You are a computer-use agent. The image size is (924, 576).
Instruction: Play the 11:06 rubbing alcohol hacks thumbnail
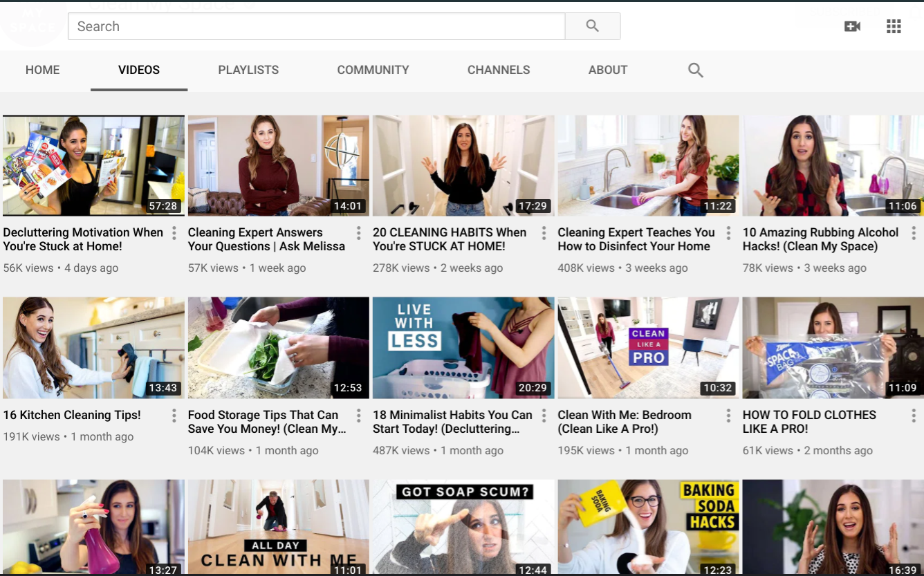point(833,166)
